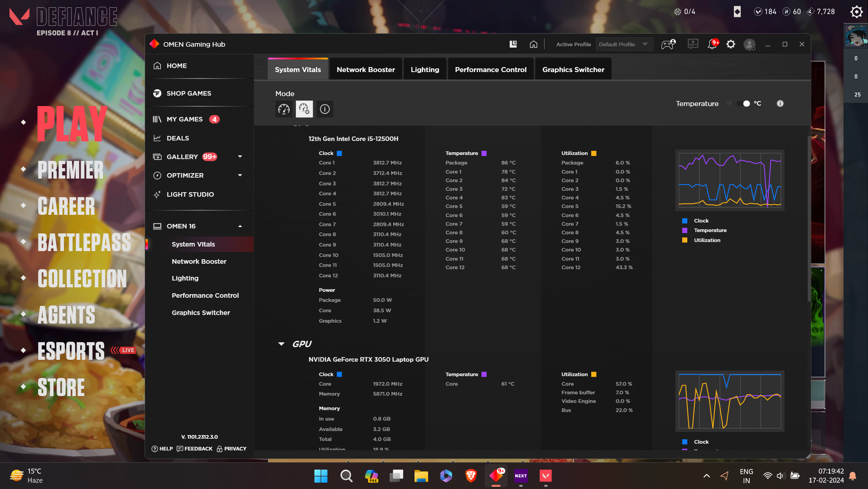Collapse the OMEN 16 section

click(240, 226)
